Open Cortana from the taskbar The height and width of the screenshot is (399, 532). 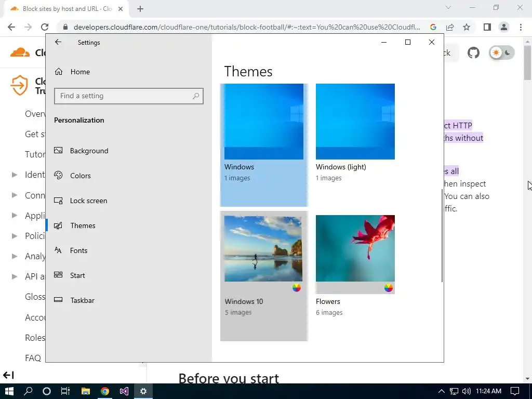point(47,391)
